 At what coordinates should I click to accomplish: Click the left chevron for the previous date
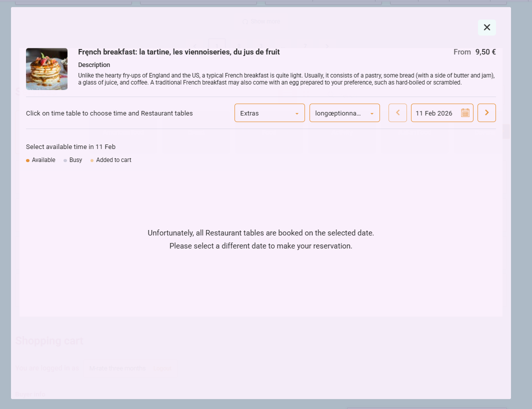(397, 112)
